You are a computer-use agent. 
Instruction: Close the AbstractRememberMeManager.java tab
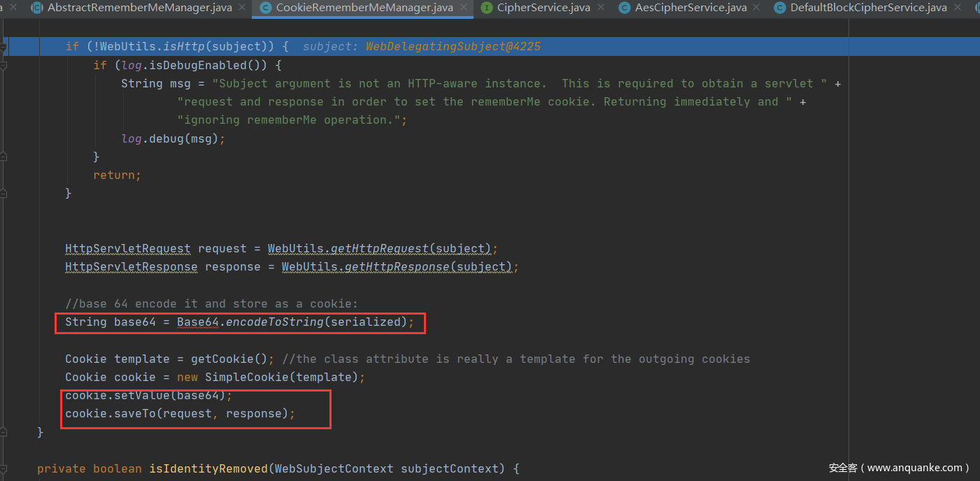coord(242,8)
